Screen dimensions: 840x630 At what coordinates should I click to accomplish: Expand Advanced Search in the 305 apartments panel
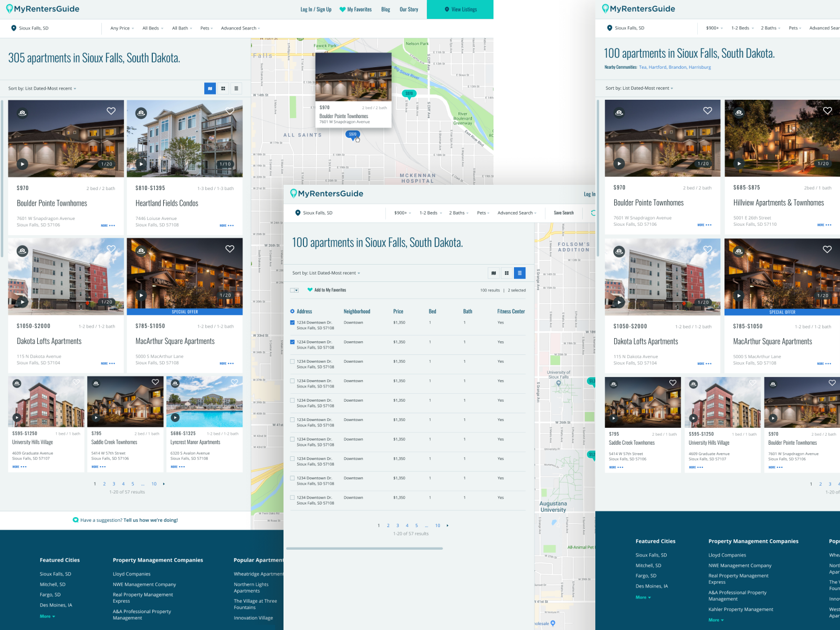pyautogui.click(x=240, y=28)
